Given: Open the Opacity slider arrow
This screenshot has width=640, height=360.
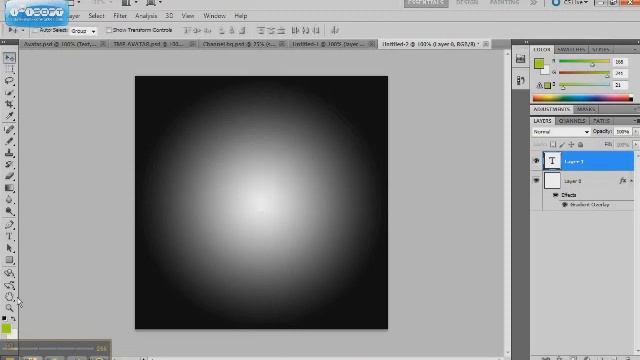Looking at the screenshot, I should [636, 132].
